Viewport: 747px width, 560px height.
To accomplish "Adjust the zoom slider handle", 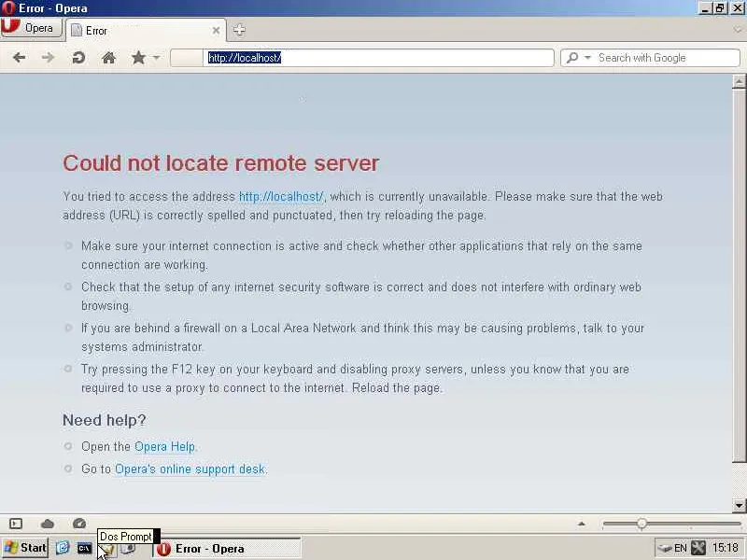I will (x=641, y=524).
